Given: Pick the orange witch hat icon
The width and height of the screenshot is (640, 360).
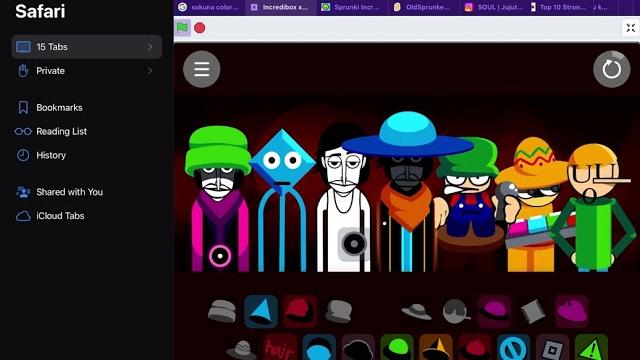Looking at the screenshot, I should click(436, 347).
